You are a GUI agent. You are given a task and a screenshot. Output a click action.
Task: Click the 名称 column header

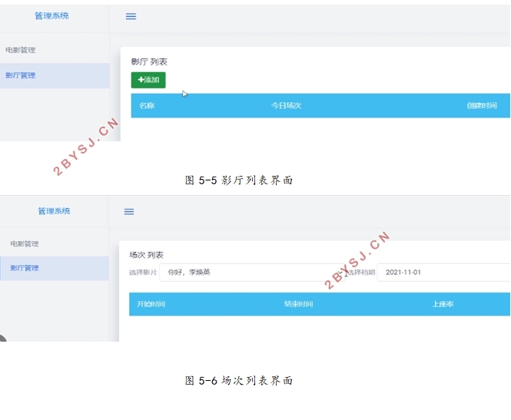point(147,105)
